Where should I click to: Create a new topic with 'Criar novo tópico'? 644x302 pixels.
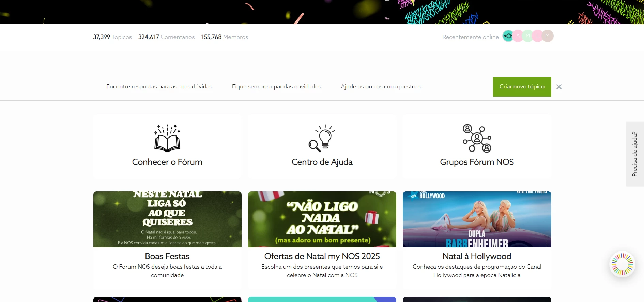(522, 87)
